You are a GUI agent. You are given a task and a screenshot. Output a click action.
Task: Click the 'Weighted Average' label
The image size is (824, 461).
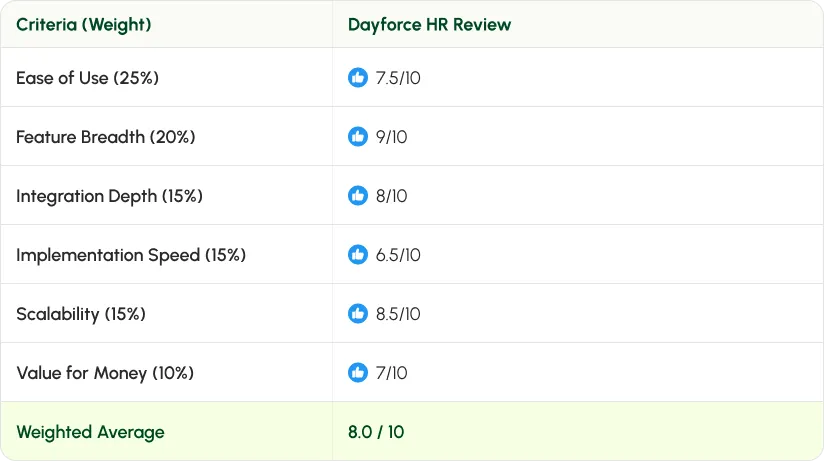90,432
